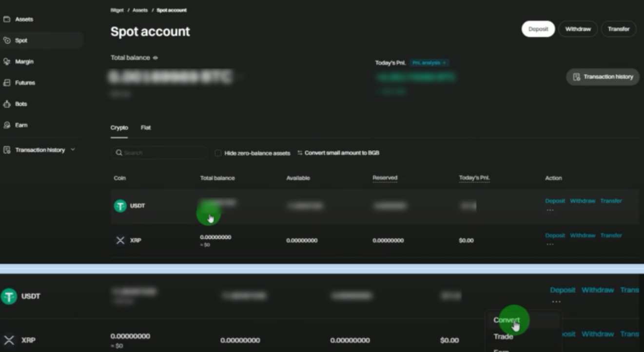Click Withdraw in lower panel XRP row
Image resolution: width=644 pixels, height=352 pixels.
[598, 334]
